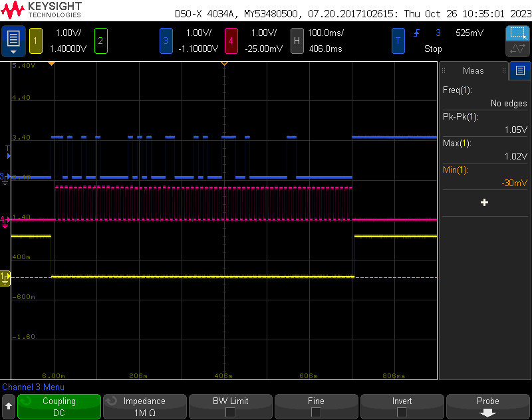Add a measurement with plus button
532x420 pixels.
[x=484, y=202]
